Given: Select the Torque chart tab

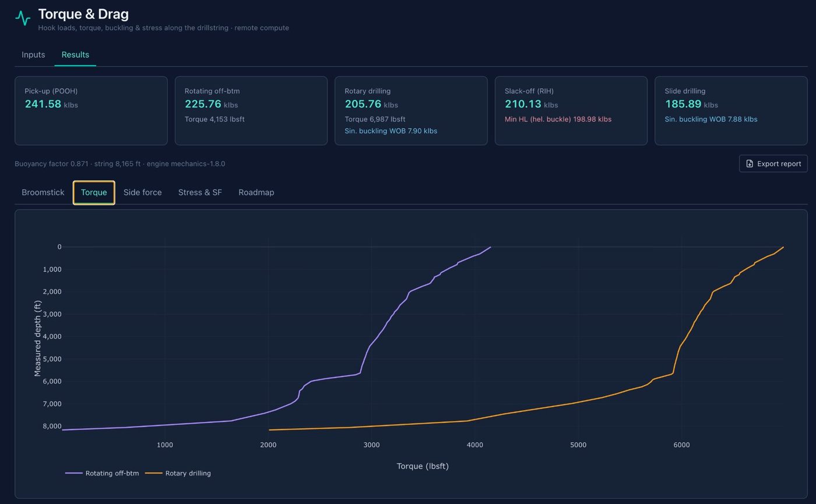Looking at the screenshot, I should [x=94, y=192].
